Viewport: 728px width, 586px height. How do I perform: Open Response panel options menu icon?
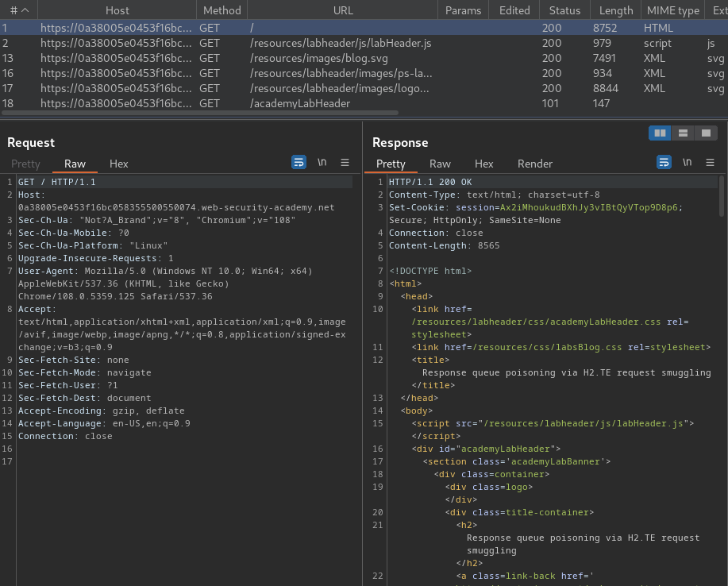710,162
